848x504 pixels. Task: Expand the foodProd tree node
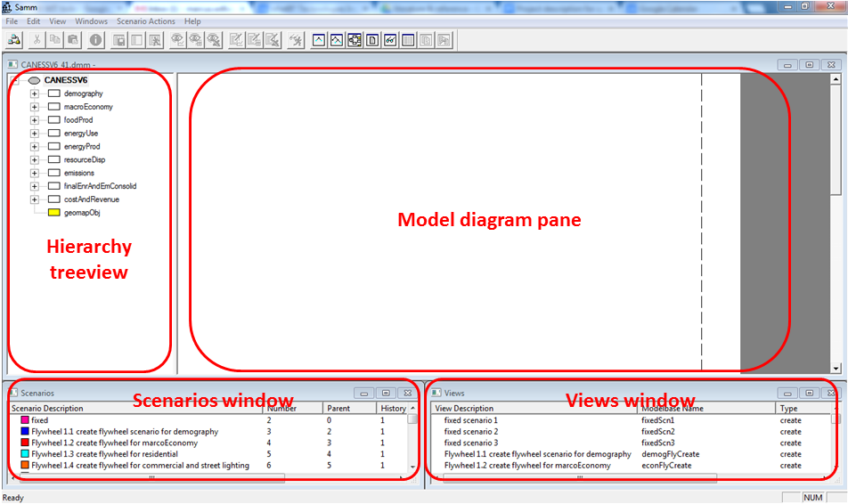coord(34,120)
